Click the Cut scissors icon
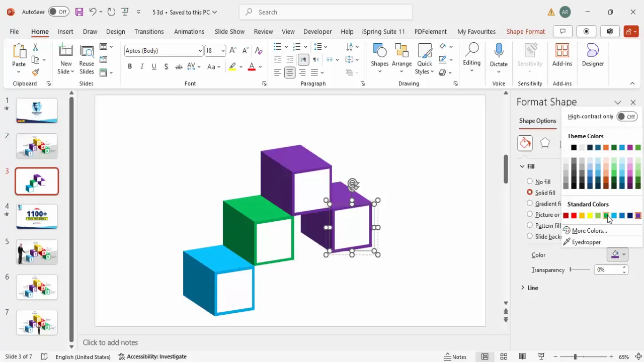Viewport: 644px width, 362px height. pos(35,47)
